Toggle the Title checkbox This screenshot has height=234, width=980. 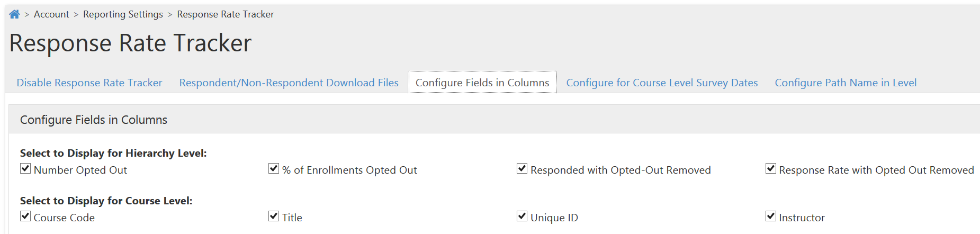[x=274, y=216]
